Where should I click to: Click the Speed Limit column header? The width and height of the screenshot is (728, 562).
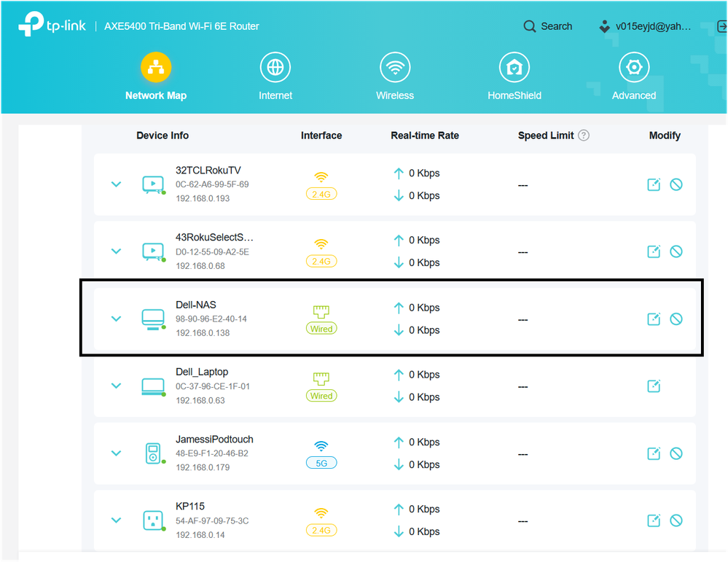[546, 135]
